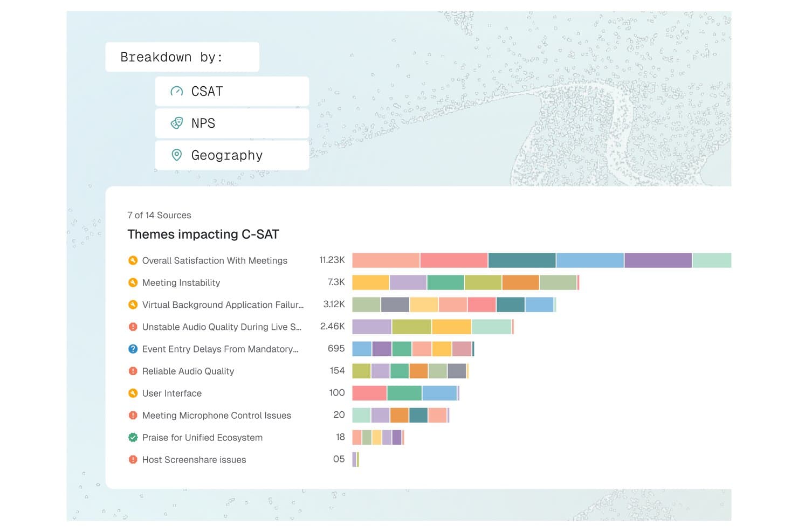Select the CSAT breakdown option
Viewport: 798px width, 532px height.
[232, 91]
